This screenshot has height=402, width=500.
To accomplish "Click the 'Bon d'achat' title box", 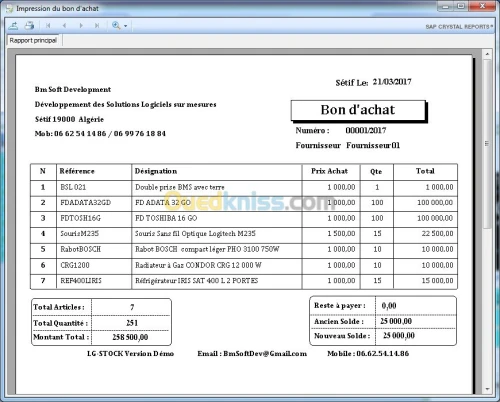I will [358, 110].
